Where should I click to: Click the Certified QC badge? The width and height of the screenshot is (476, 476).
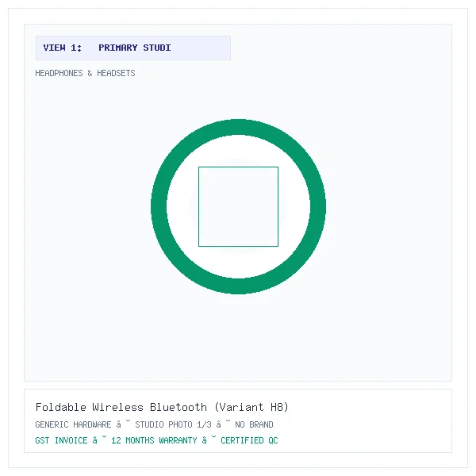[249, 440]
